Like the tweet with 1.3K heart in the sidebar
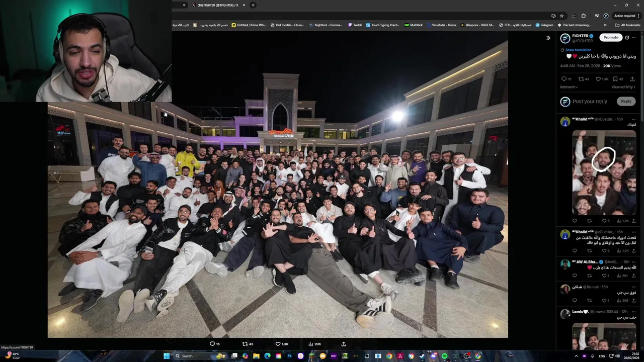Screen dimensions: 644x362 [599, 79]
